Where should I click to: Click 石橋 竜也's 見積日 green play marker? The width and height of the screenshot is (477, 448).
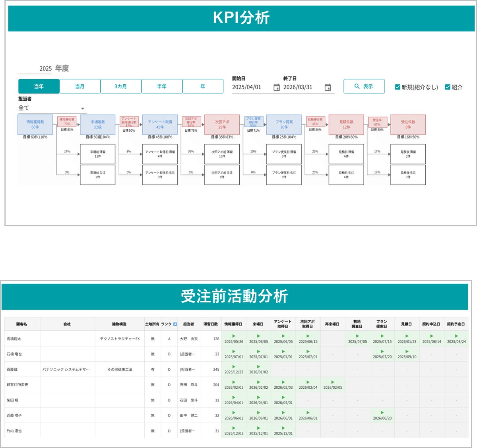pyautogui.click(x=407, y=351)
